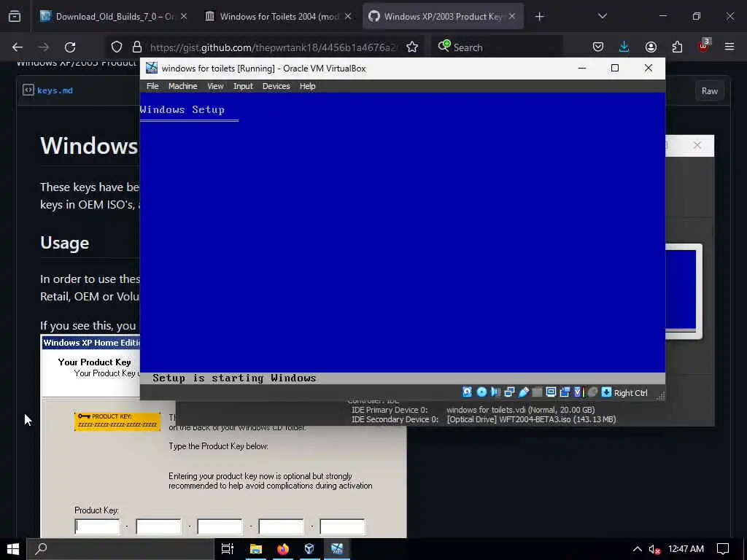Image resolution: width=747 pixels, height=560 pixels.
Task: Reload the current page
Action: click(x=70, y=47)
